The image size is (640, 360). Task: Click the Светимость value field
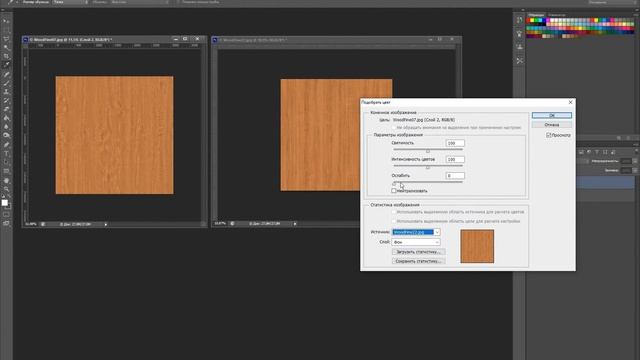pyautogui.click(x=455, y=143)
